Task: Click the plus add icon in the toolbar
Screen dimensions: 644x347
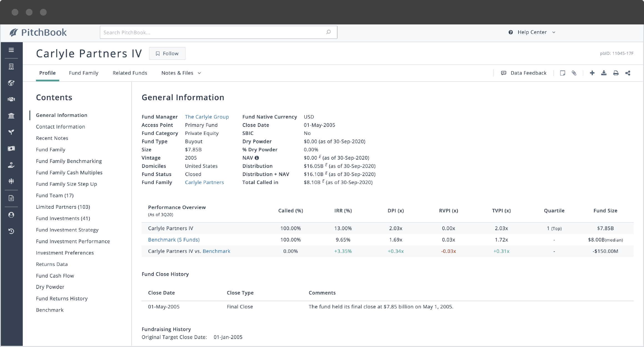Action: click(x=592, y=73)
